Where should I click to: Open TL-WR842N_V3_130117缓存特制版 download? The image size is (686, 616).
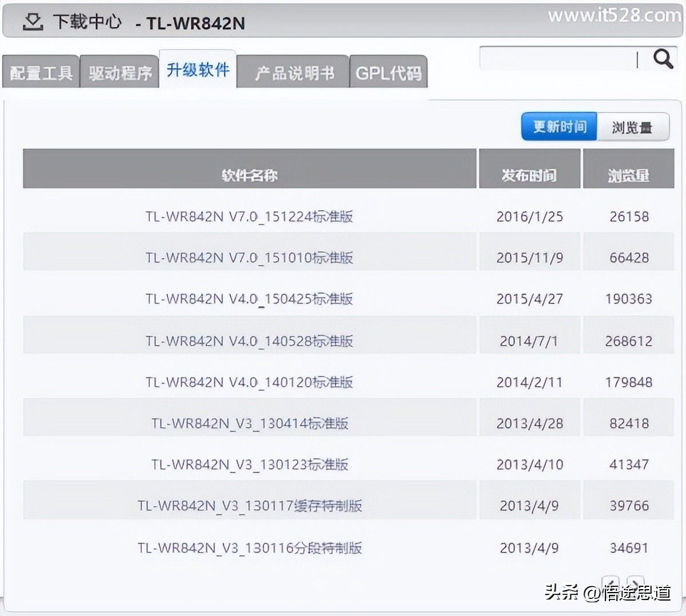pyautogui.click(x=250, y=506)
